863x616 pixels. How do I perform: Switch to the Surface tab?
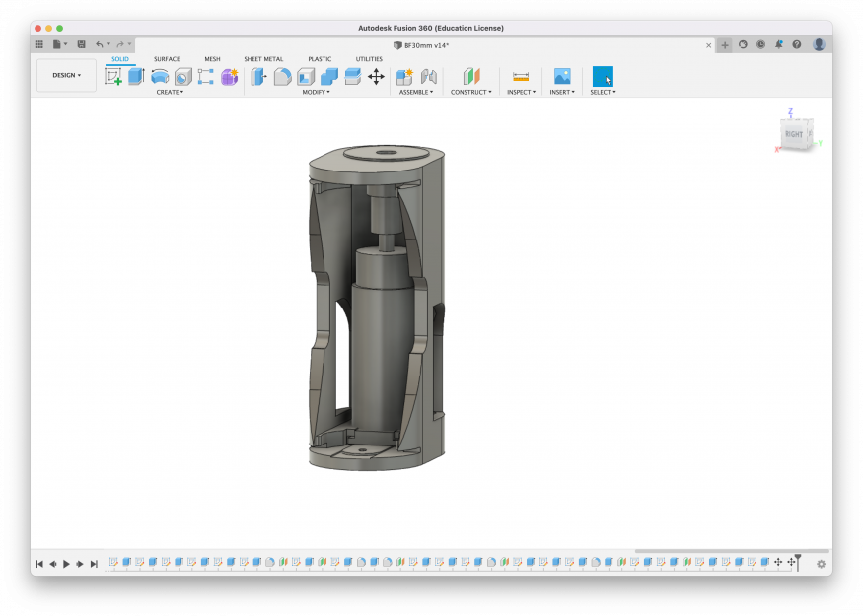(167, 59)
